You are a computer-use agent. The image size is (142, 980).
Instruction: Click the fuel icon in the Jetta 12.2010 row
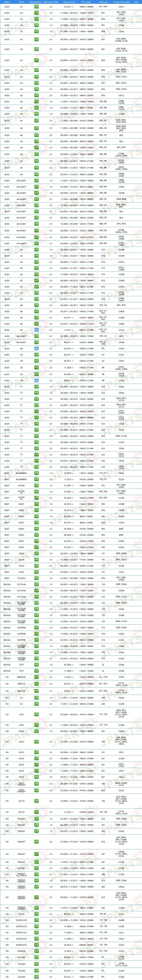click(36, 812)
